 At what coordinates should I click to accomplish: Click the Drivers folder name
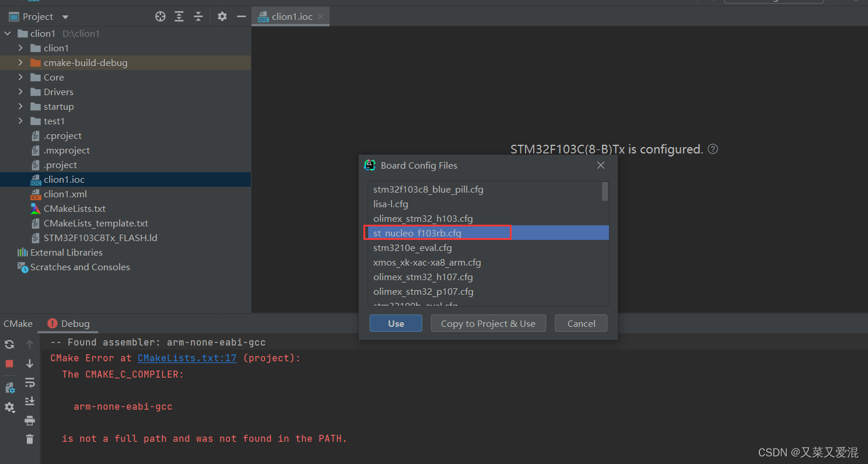[x=58, y=92]
